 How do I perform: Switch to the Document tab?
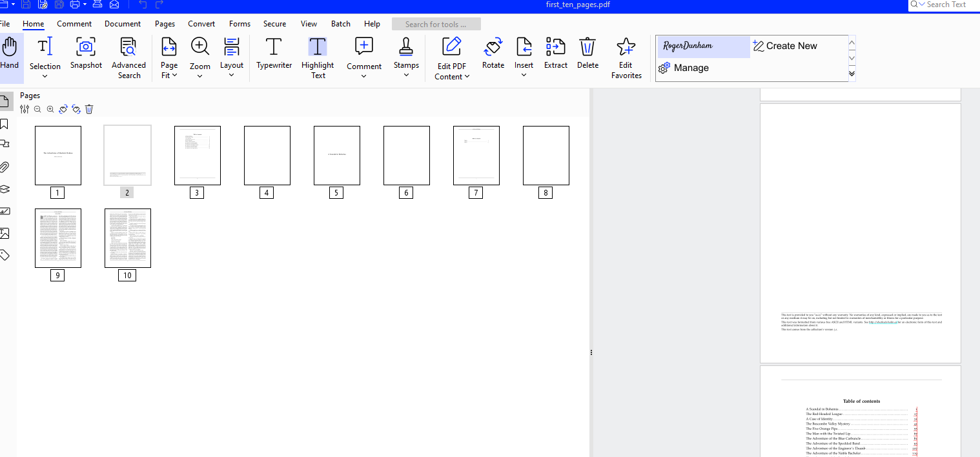tap(123, 24)
